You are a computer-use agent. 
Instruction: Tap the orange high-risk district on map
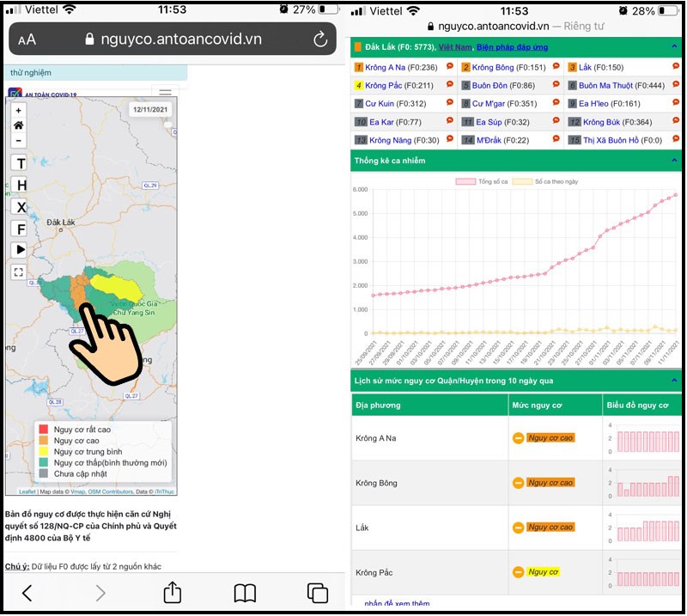(x=78, y=290)
